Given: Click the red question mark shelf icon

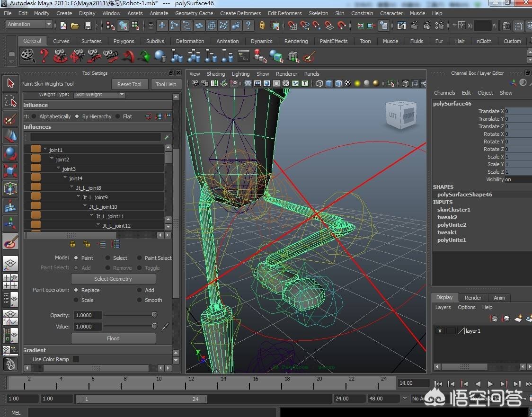Looking at the screenshot, I should [x=44, y=56].
